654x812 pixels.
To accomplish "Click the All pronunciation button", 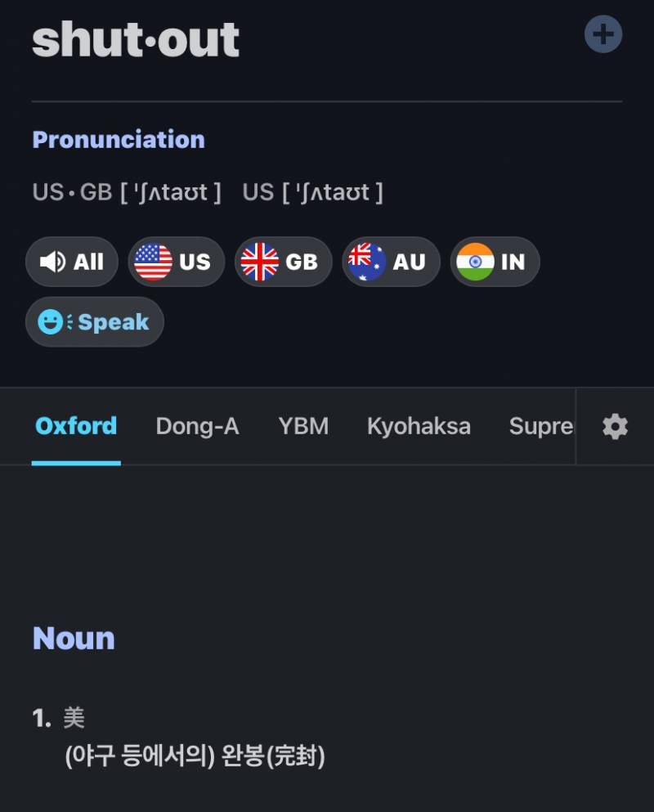I will coord(72,262).
